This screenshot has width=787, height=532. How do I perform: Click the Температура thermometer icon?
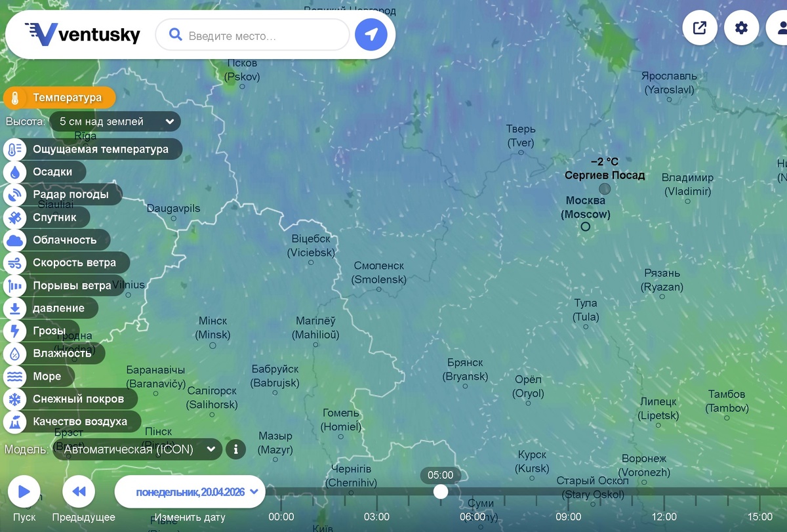pos(14,98)
